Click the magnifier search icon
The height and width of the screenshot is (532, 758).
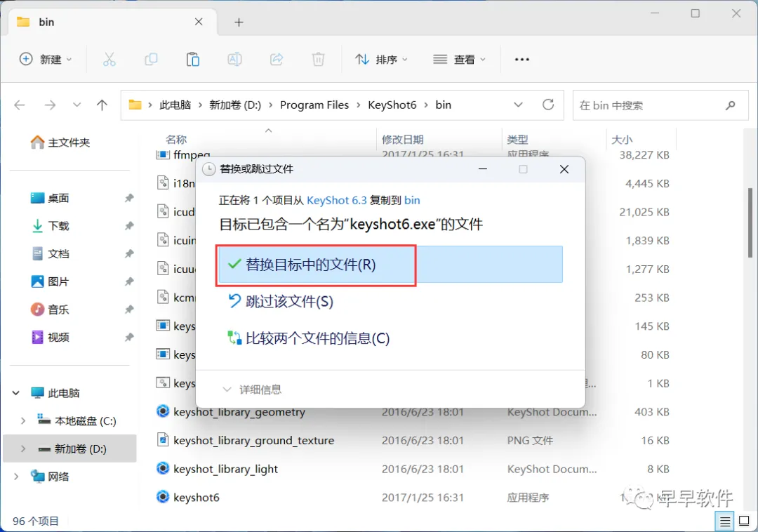(x=731, y=105)
